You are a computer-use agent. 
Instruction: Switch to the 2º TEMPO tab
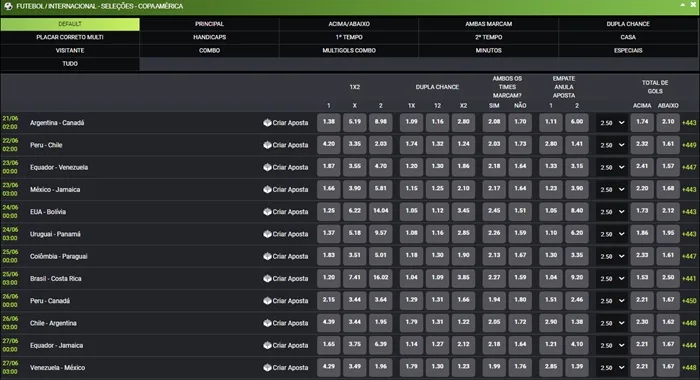488,38
